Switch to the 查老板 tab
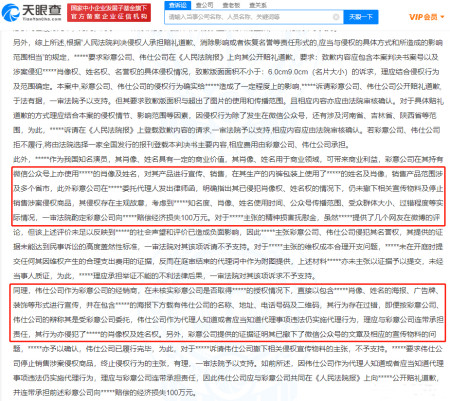 point(231,5)
